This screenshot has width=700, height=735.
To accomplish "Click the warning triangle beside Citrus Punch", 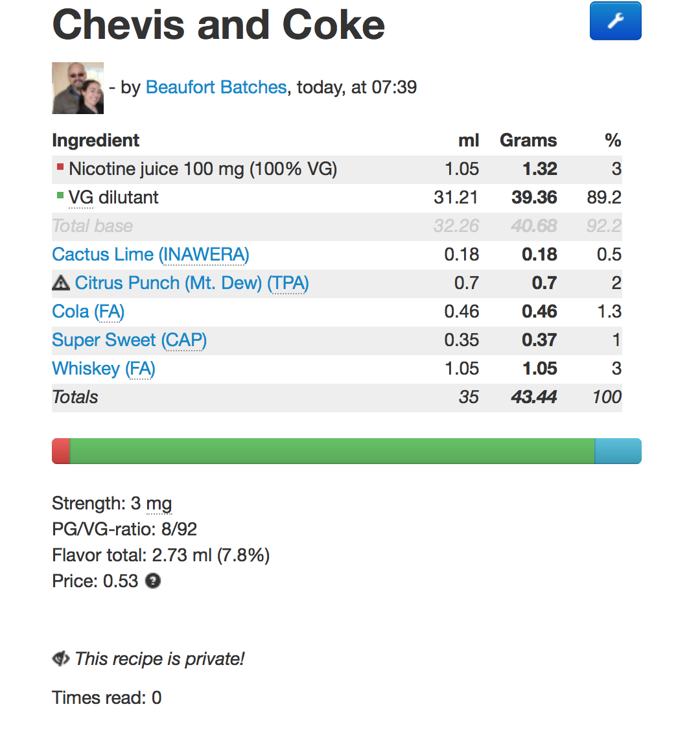I will (x=60, y=283).
